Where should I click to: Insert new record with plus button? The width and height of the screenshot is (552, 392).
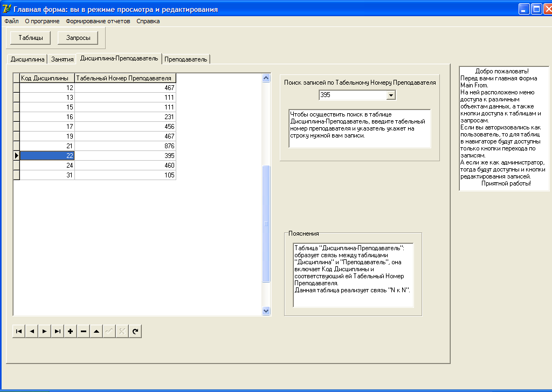[71, 331]
